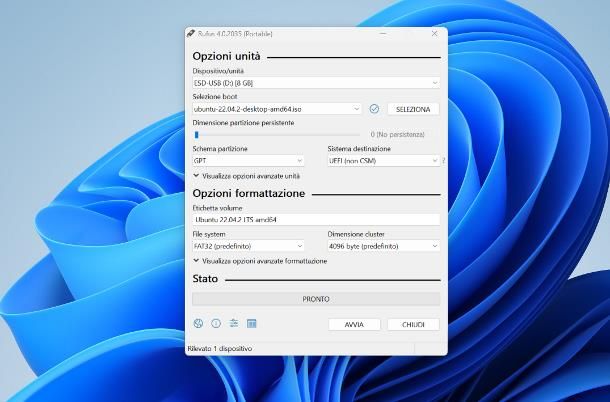This screenshot has width=610, height=402.
Task: Click the AVVIA button
Action: pos(354,325)
